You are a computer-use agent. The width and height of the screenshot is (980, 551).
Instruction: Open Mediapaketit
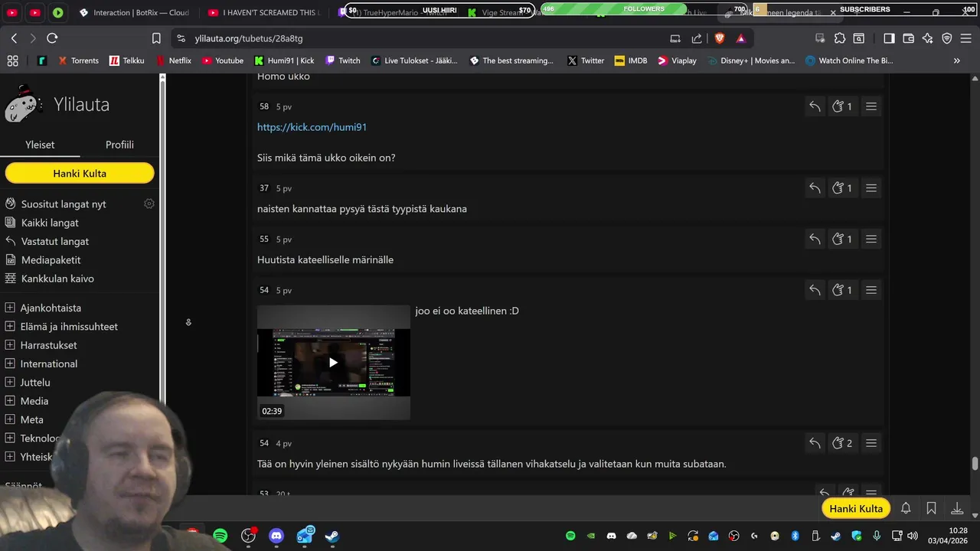(51, 260)
